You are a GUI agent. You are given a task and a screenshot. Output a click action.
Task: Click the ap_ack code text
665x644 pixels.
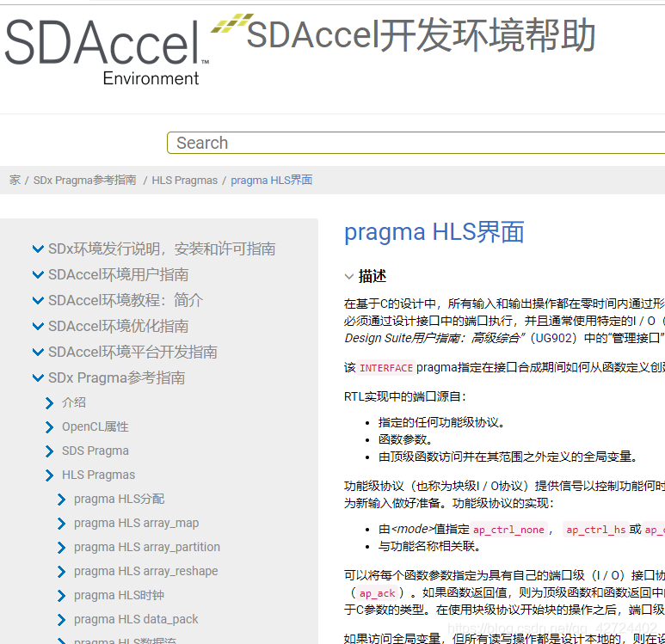(x=378, y=593)
